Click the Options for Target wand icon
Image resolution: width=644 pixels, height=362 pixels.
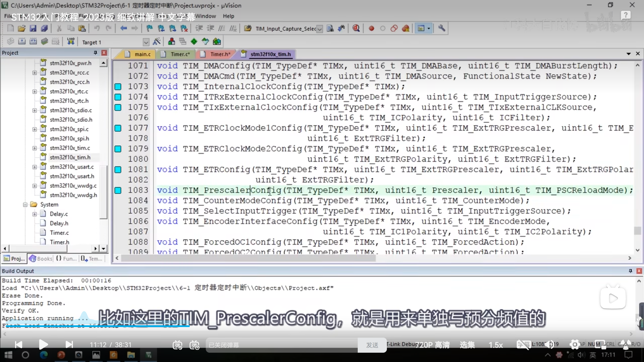coord(157,42)
